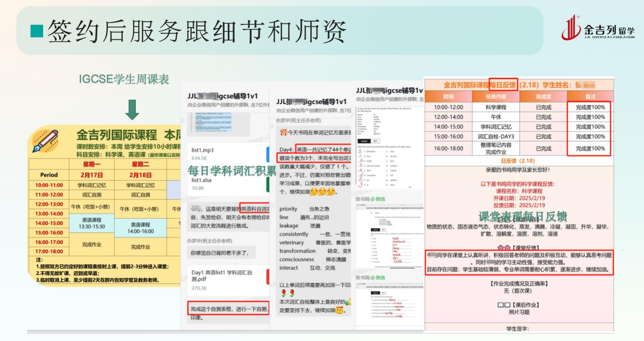Click the schedule note 2.不得无故旷课、迟到或早退

point(67,273)
